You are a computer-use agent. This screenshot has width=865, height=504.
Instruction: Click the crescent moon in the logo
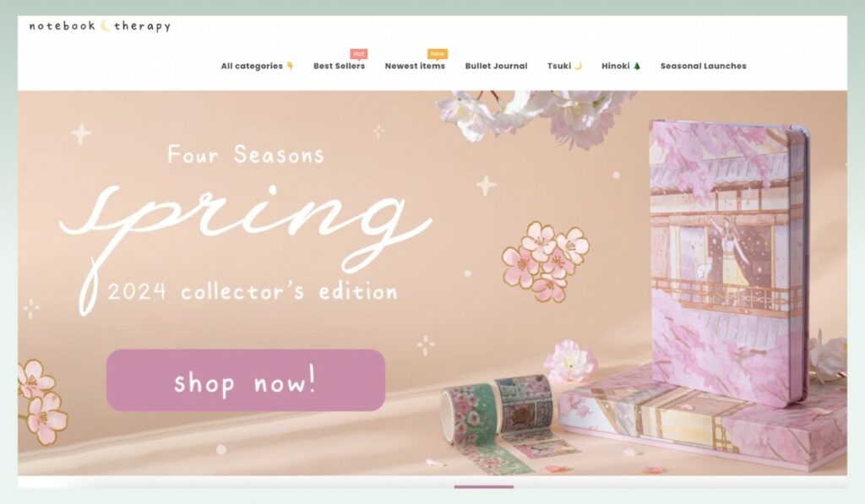[x=105, y=25]
